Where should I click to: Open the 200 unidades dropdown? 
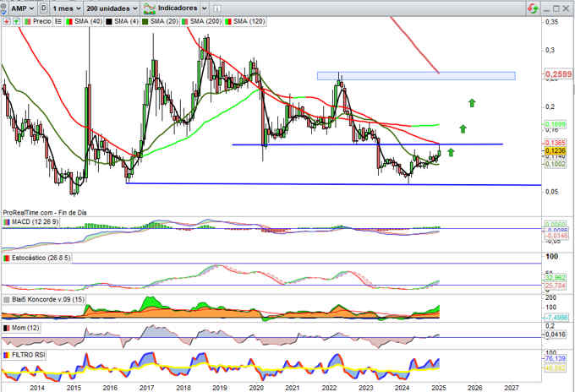tap(112, 8)
